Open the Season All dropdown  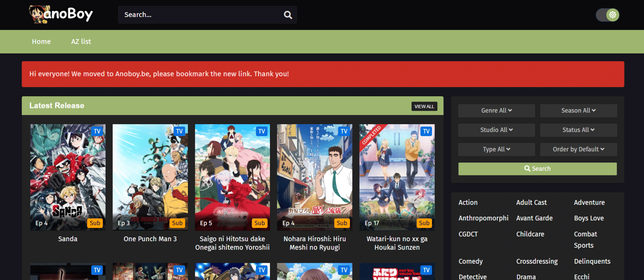pyautogui.click(x=579, y=111)
